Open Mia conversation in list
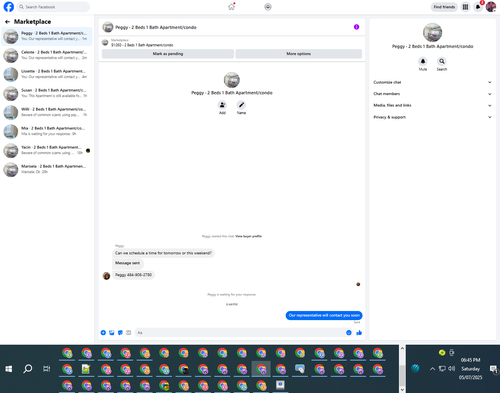Viewport: 500px width, 393px height. tap(47, 131)
